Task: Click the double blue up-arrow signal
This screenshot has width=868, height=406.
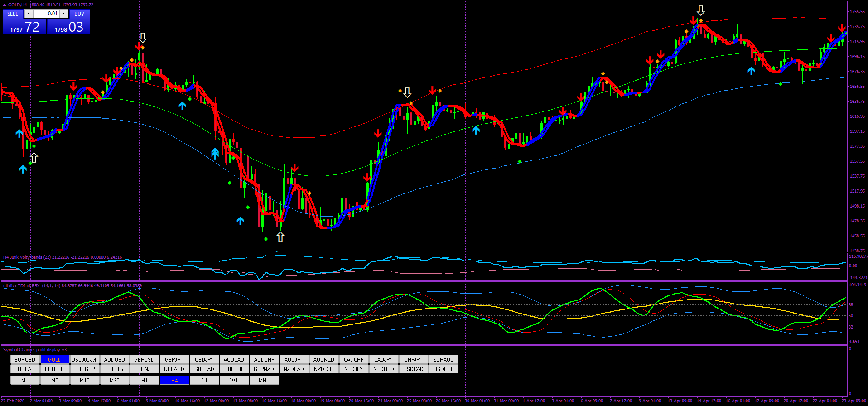Action: (215, 154)
